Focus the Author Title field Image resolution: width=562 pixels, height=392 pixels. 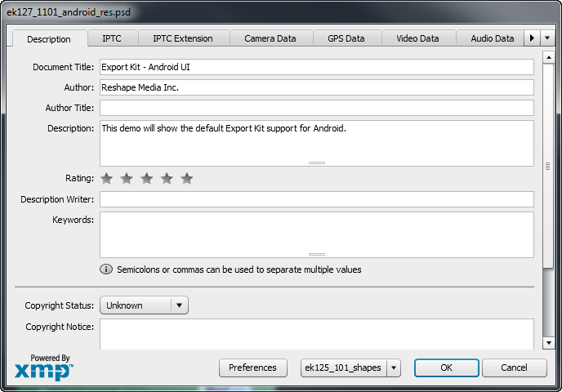point(317,108)
